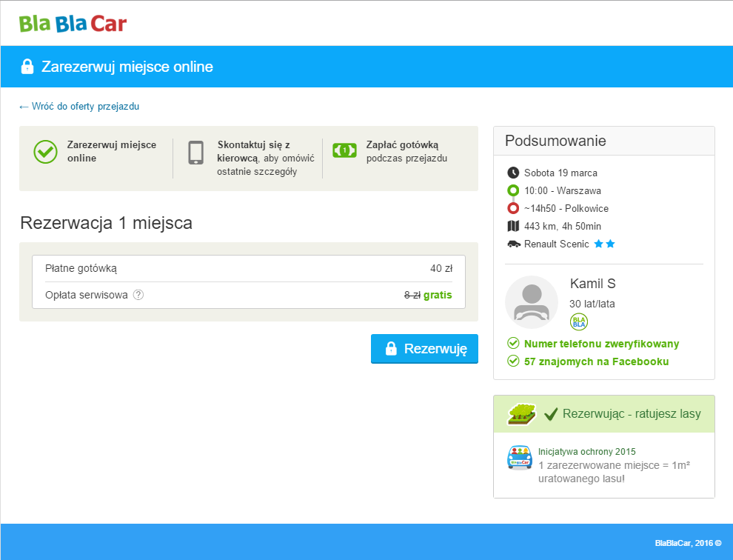Open Kamil S driver avatar
The width and height of the screenshot is (733, 560).
(x=532, y=302)
